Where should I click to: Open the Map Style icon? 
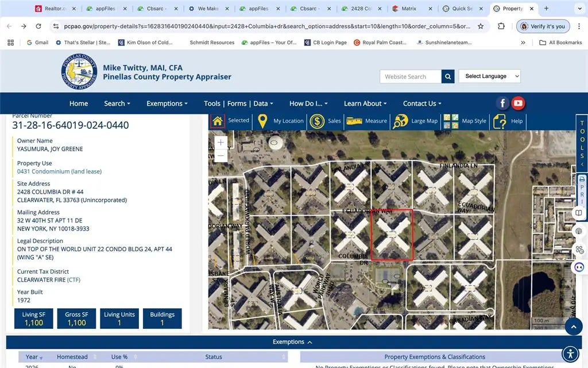(451, 121)
